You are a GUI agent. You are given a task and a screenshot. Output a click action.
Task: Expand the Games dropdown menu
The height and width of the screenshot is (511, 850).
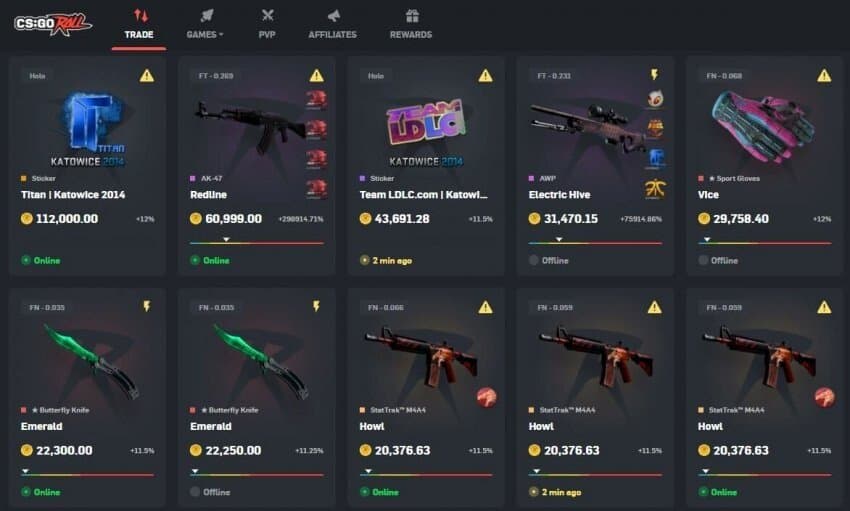point(205,25)
